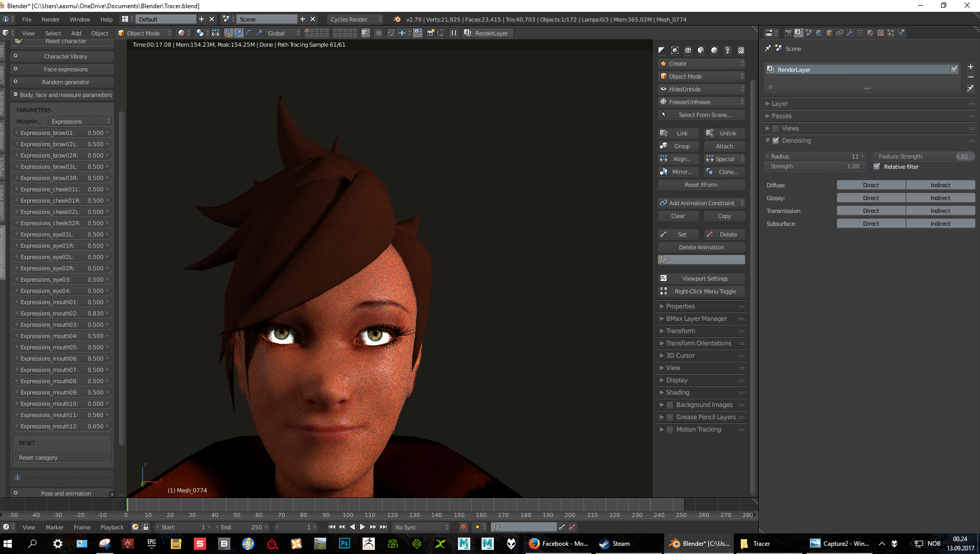Click the pin icon next to Scene
980x554 pixels.
[x=768, y=48]
